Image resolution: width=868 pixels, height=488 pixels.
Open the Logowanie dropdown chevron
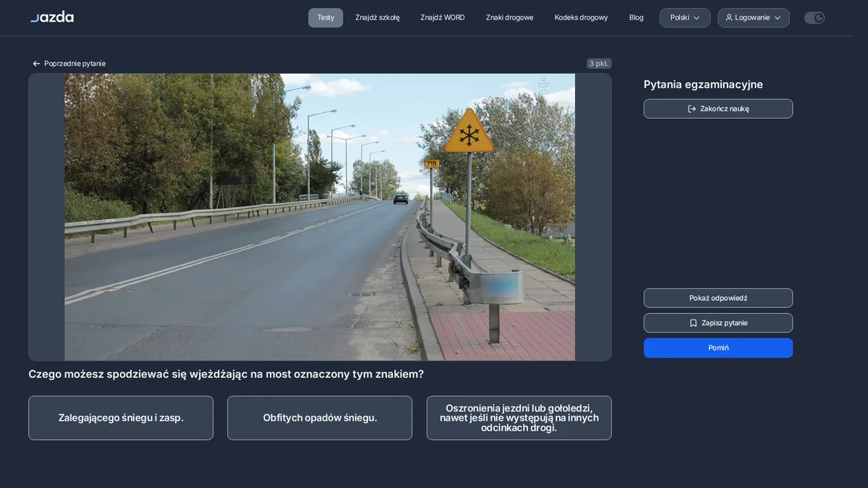click(778, 17)
